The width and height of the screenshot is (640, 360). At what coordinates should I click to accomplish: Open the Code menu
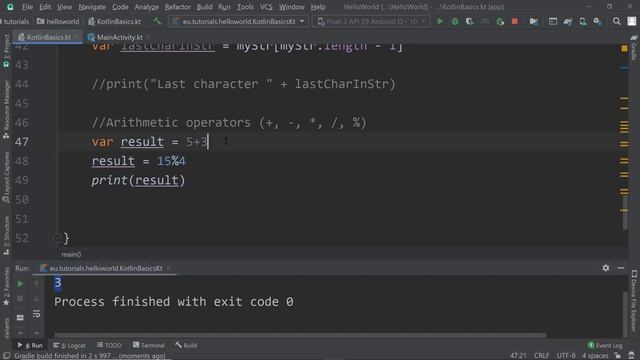120,7
